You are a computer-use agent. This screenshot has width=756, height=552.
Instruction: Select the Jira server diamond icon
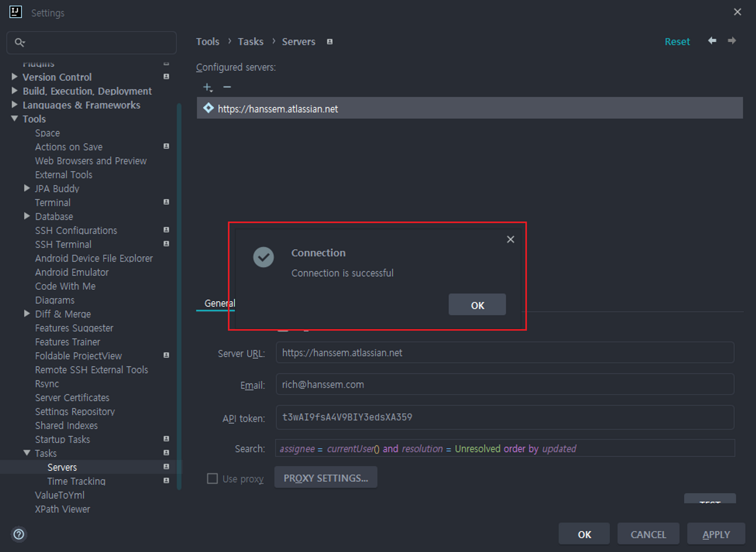(x=209, y=108)
